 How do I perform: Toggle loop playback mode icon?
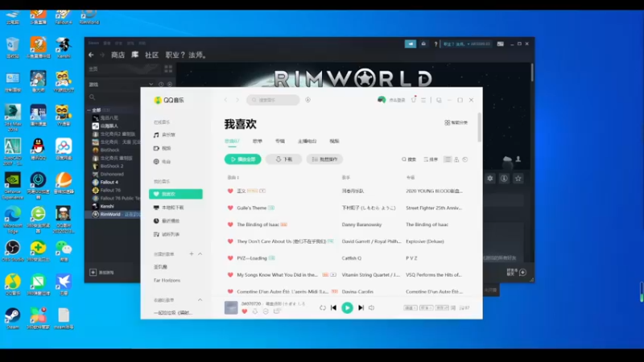coord(323,308)
